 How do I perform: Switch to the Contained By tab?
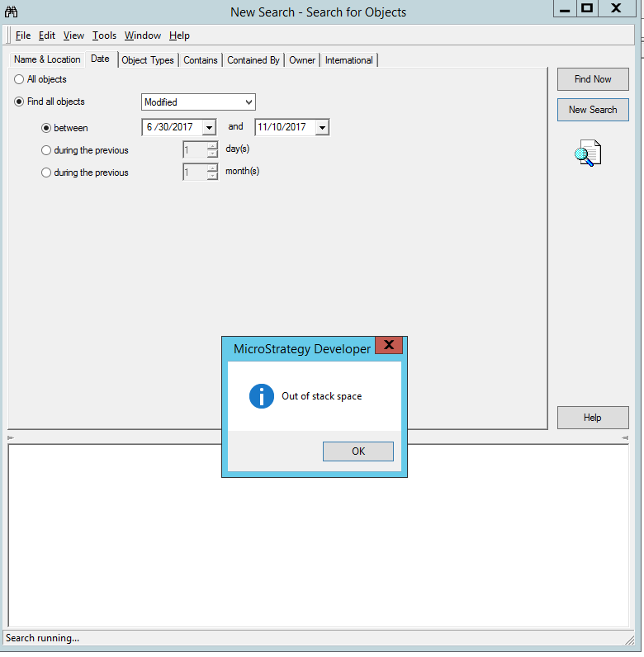pyautogui.click(x=253, y=60)
